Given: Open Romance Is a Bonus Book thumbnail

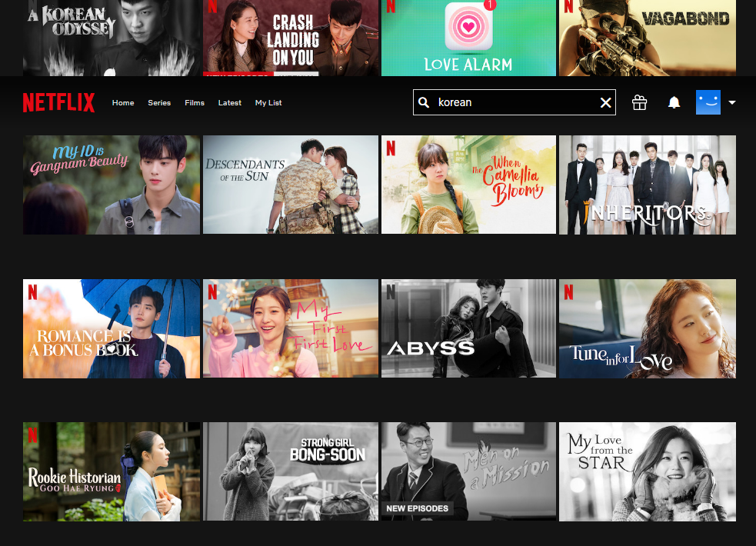Looking at the screenshot, I should [112, 328].
